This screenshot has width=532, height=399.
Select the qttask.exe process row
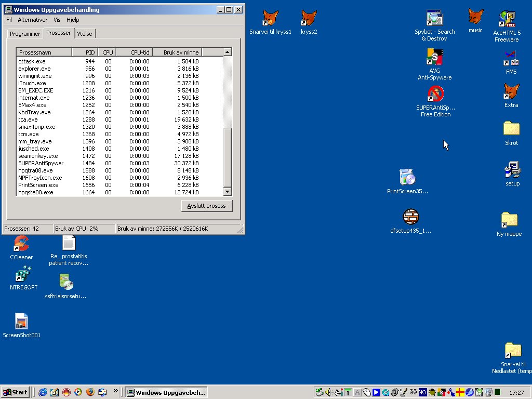[x=120, y=61]
